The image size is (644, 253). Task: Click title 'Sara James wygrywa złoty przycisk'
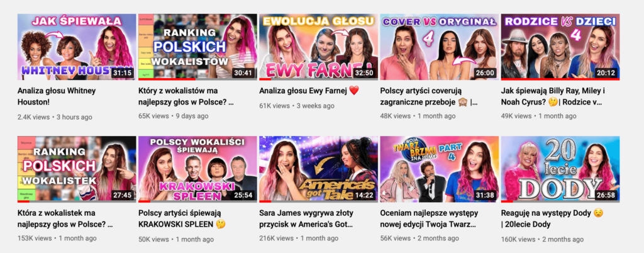pyautogui.click(x=306, y=218)
